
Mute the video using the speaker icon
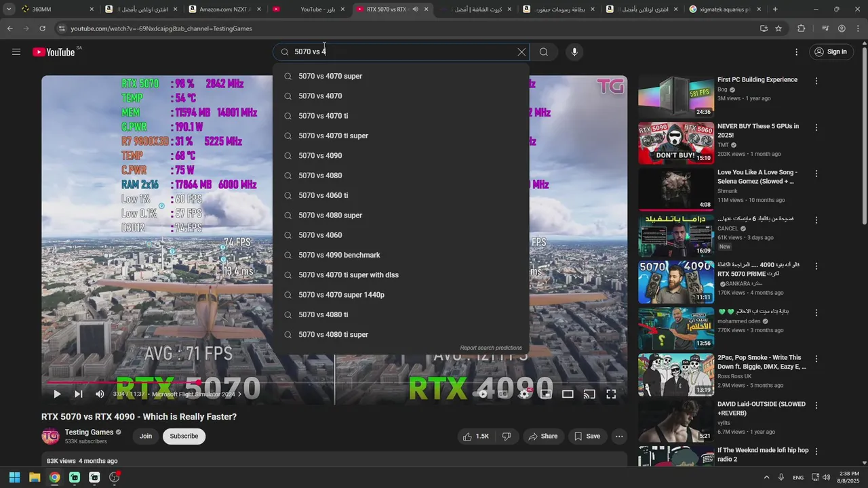[100, 394]
